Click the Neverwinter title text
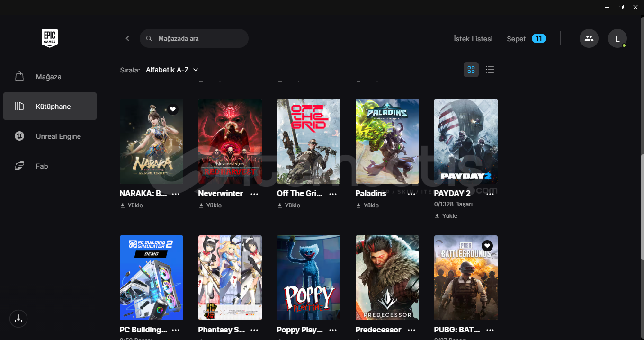Screen dimensions: 644x340 point(221,193)
